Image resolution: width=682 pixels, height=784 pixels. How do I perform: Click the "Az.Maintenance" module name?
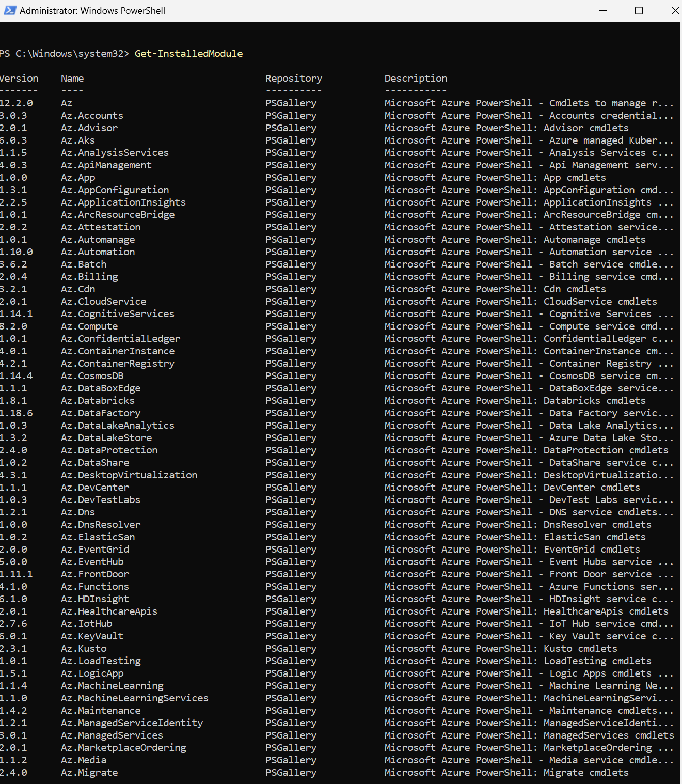tap(101, 711)
